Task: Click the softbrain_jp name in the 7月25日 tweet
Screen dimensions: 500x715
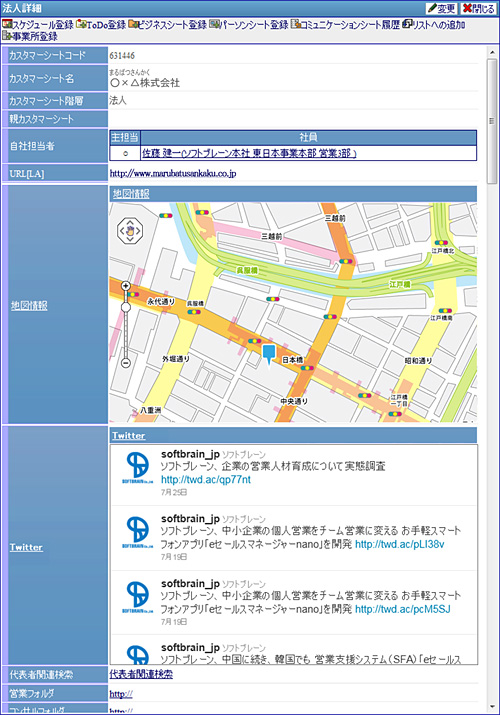Action: pos(190,454)
